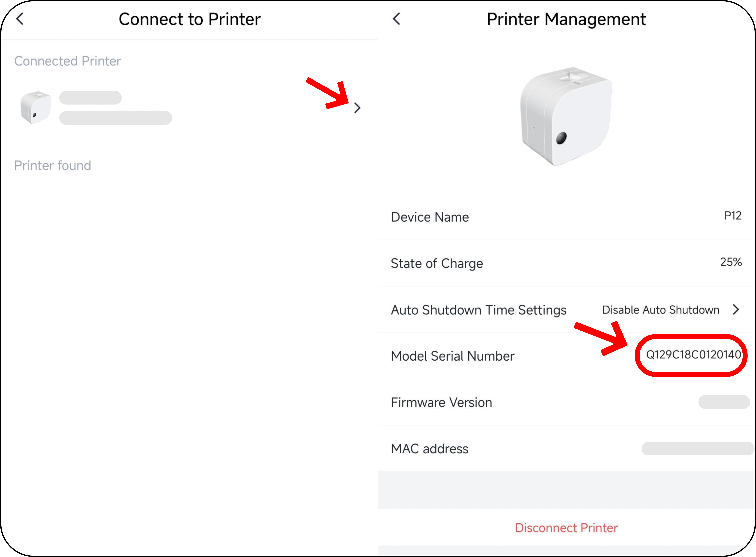Tap the Printer found section heading
Screen dimensions: 756x557
53,166
